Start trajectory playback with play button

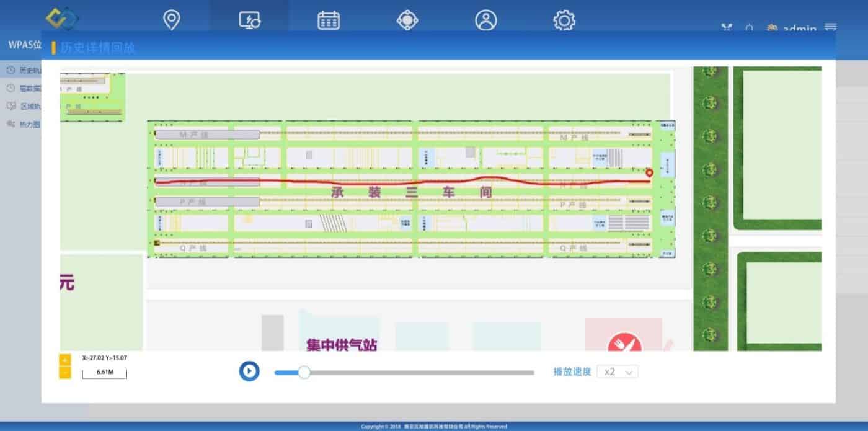249,371
